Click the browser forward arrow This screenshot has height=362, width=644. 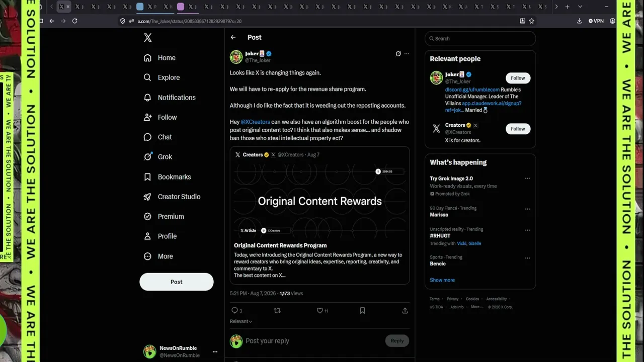click(x=63, y=21)
